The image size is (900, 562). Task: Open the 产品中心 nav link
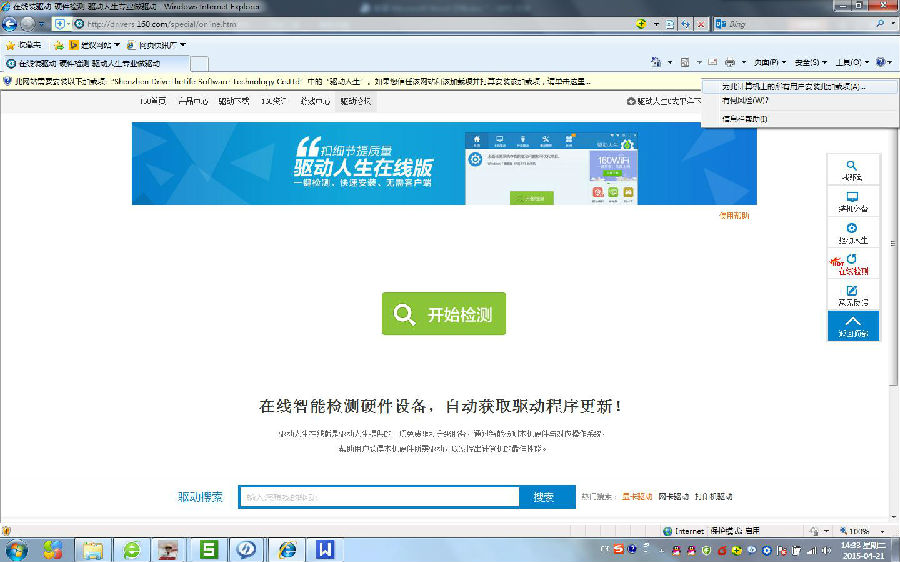point(193,101)
